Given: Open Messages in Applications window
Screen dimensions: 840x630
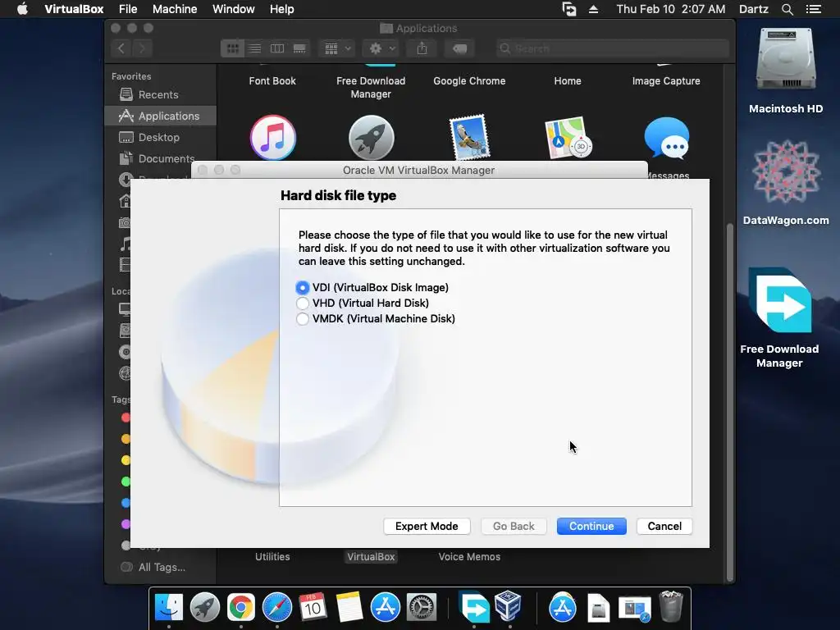Looking at the screenshot, I should (666, 139).
